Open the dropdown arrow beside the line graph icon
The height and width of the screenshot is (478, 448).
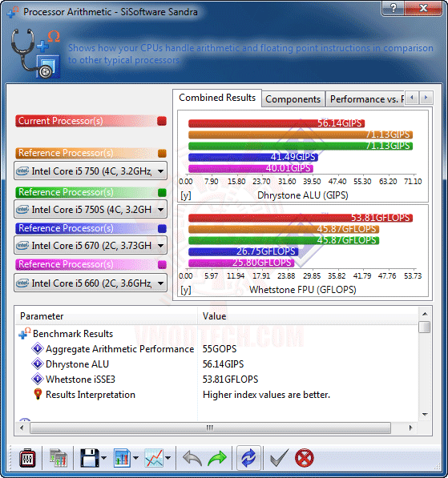click(167, 457)
